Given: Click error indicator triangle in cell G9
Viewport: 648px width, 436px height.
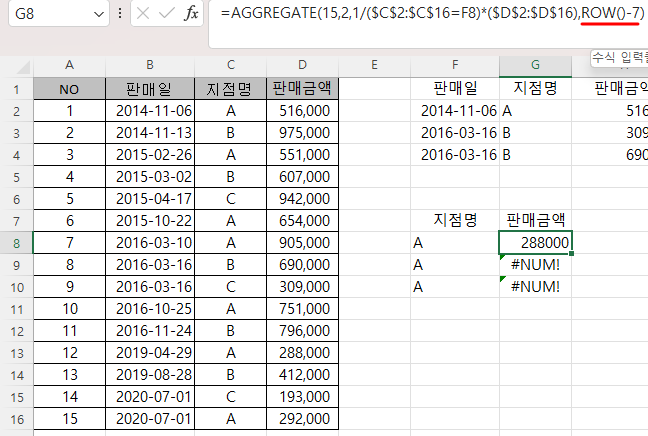Looking at the screenshot, I should [x=502, y=257].
